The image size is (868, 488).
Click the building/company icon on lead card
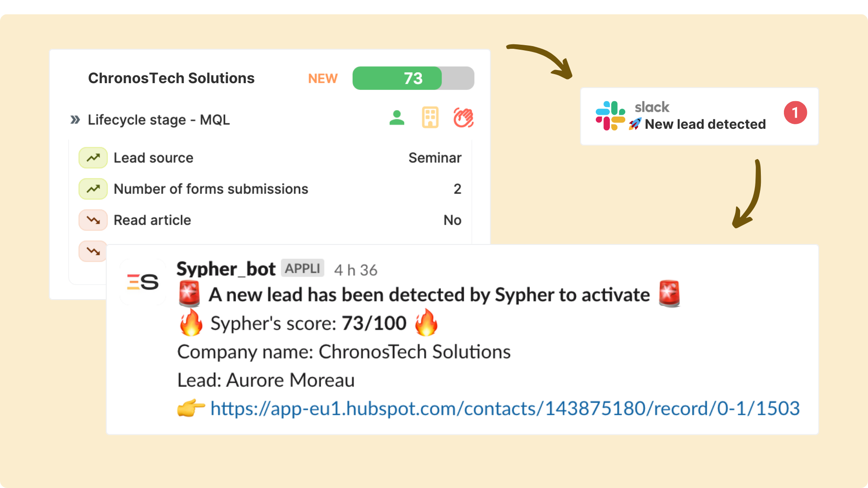click(x=428, y=118)
